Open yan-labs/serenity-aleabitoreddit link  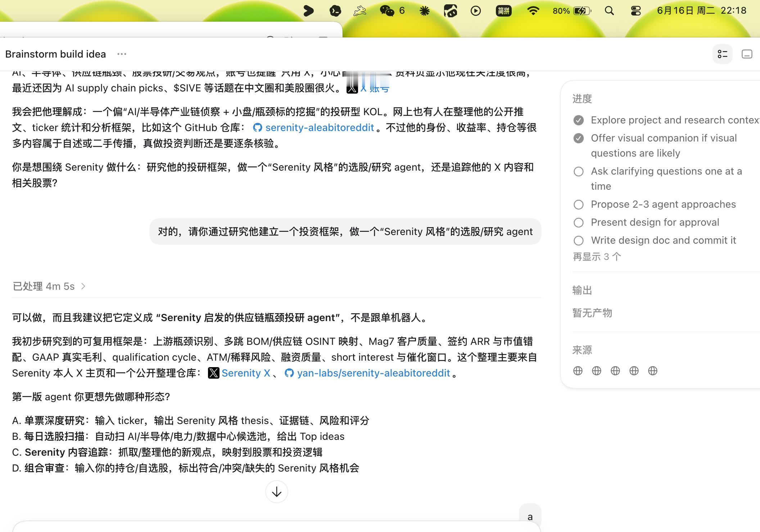tap(374, 373)
